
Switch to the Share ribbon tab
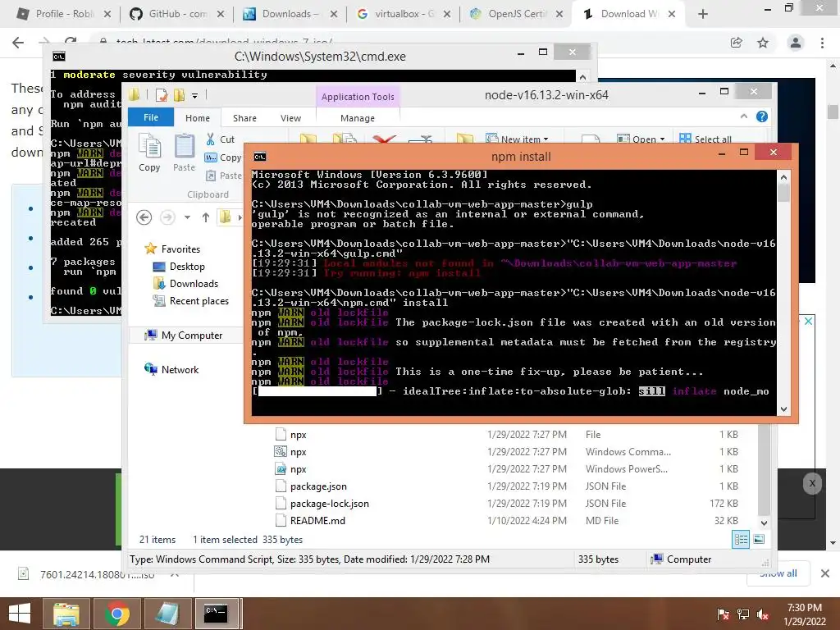pyautogui.click(x=244, y=118)
